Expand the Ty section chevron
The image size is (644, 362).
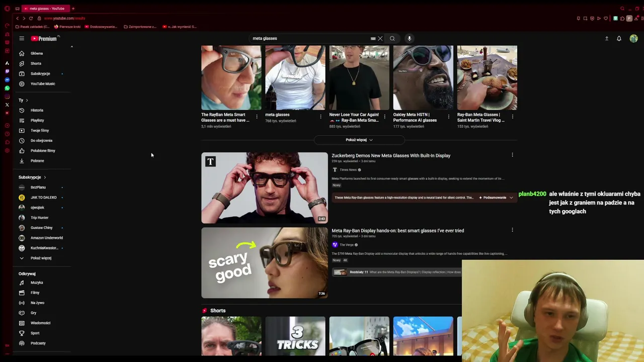pyautogui.click(x=27, y=100)
